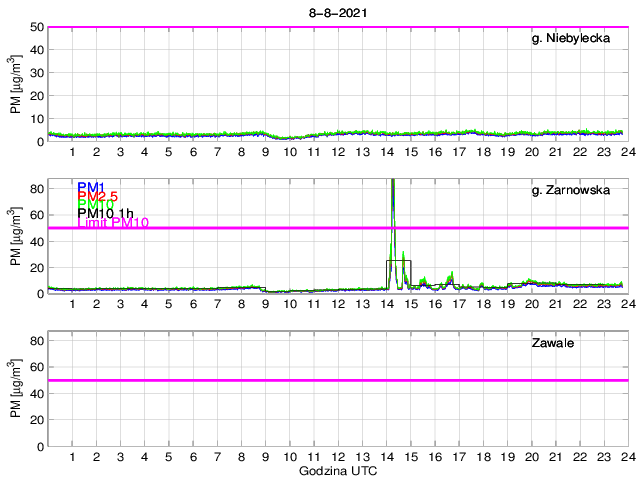
Task: Click hour 24 tick under Zawale plot
Action: (626, 457)
